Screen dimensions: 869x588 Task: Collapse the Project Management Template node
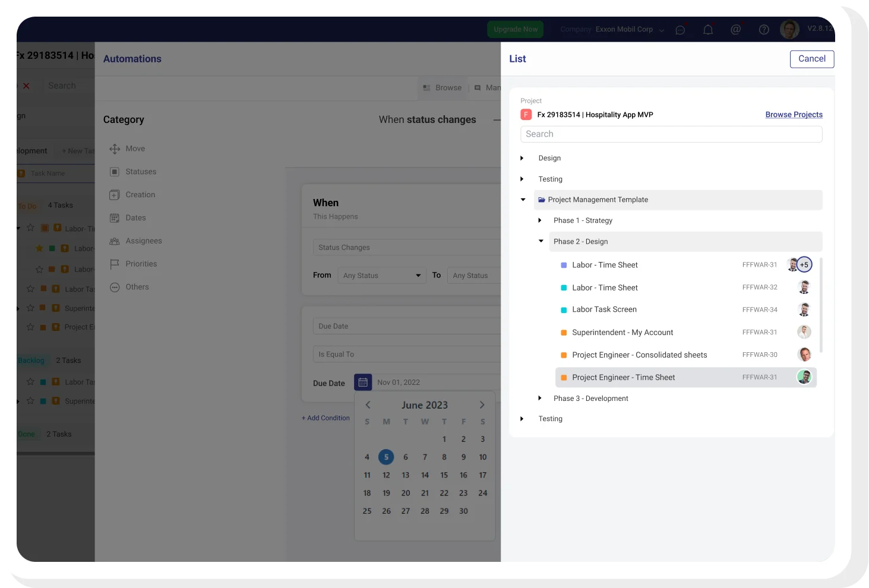pos(523,200)
